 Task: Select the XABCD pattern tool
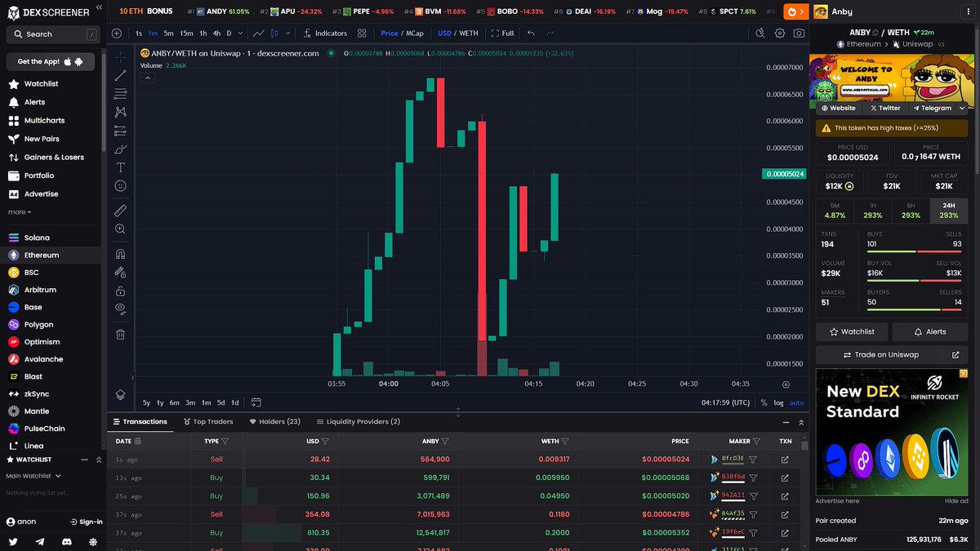(120, 112)
